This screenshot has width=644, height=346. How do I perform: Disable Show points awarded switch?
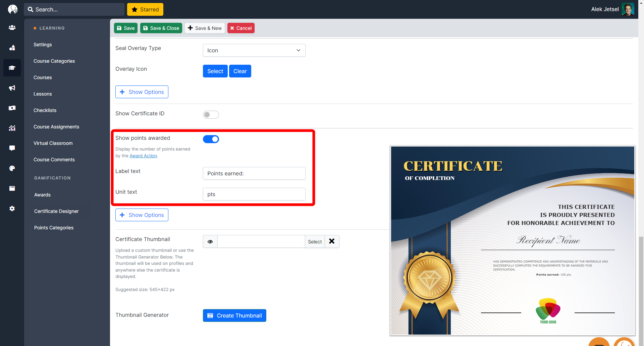(211, 139)
